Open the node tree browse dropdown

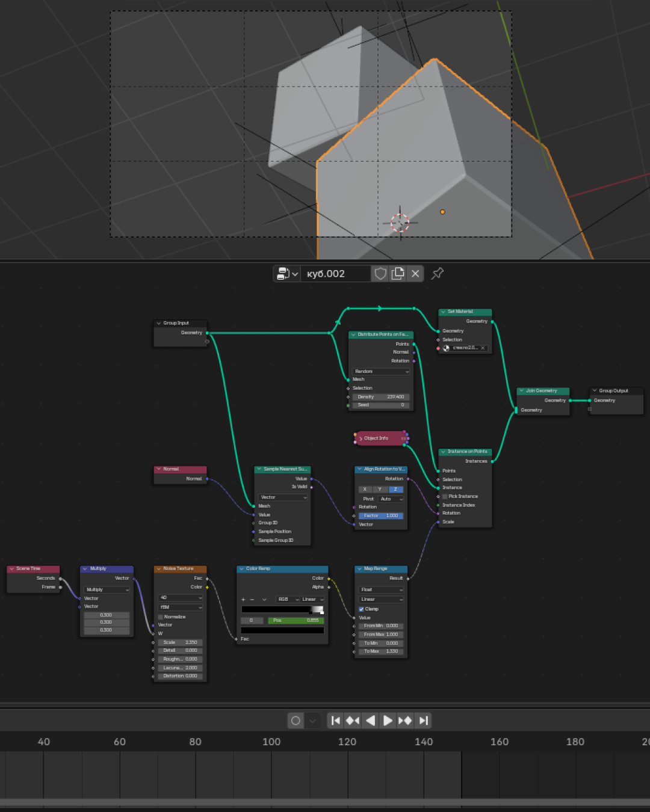click(x=287, y=274)
